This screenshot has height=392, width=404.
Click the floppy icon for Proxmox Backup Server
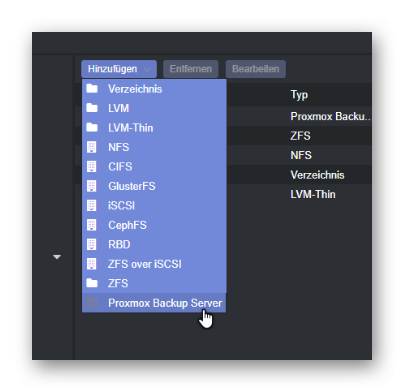(92, 303)
